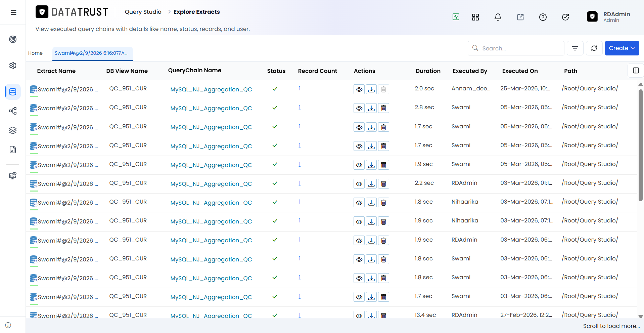The image size is (644, 333).
Task: Click the Record Count column header
Action: 317,71
